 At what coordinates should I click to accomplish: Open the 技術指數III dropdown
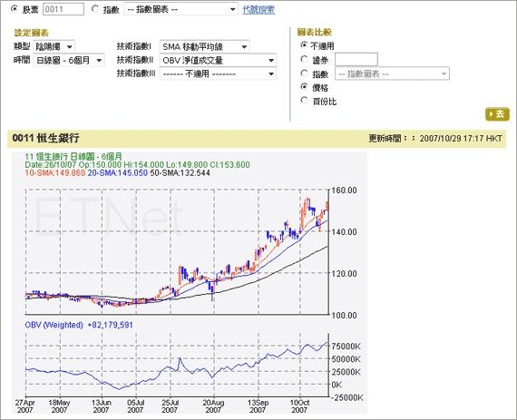pyautogui.click(x=218, y=73)
